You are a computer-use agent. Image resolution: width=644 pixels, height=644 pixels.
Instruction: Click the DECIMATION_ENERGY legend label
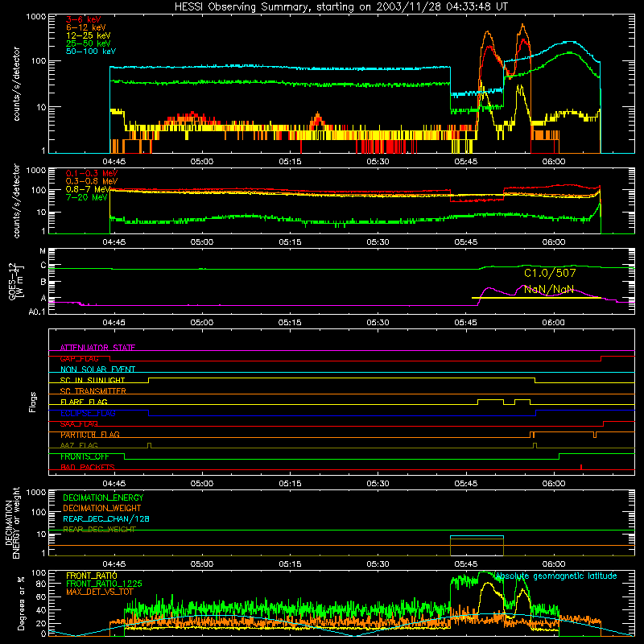pyautogui.click(x=103, y=497)
